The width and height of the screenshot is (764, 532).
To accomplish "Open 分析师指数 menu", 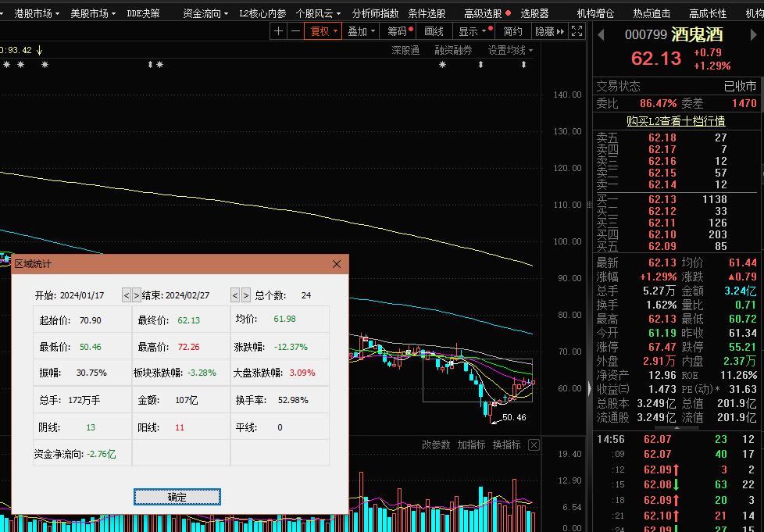I will point(375,13).
